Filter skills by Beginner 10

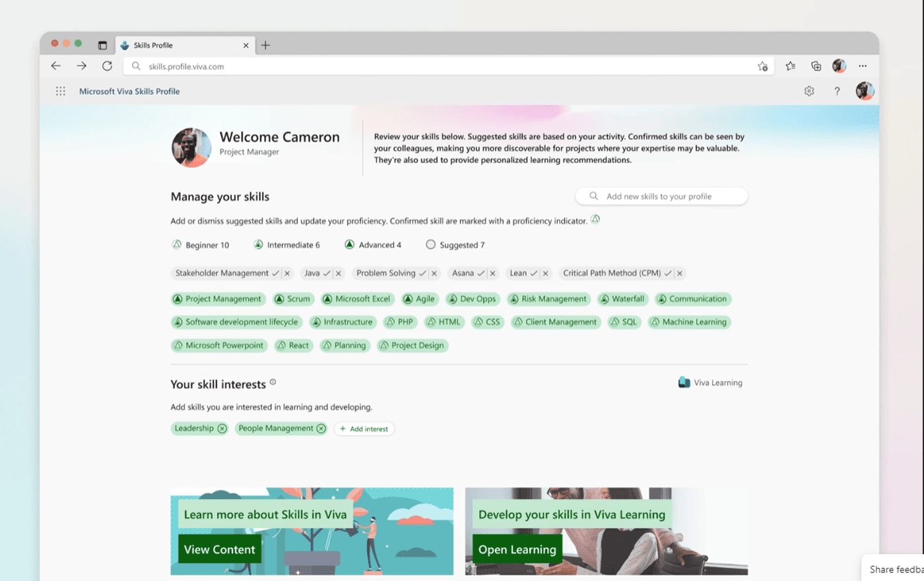point(201,245)
